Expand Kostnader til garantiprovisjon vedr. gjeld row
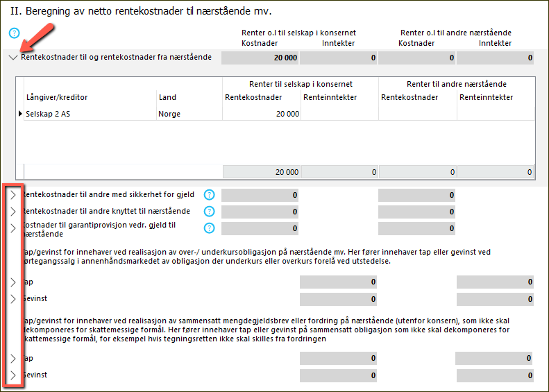Image resolution: width=549 pixels, height=392 pixels. pos(13,228)
